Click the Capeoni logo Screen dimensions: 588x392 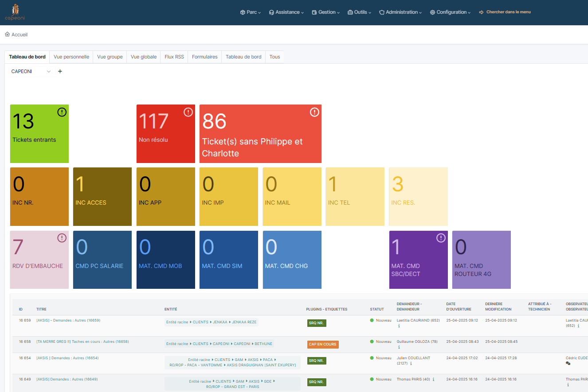click(15, 12)
